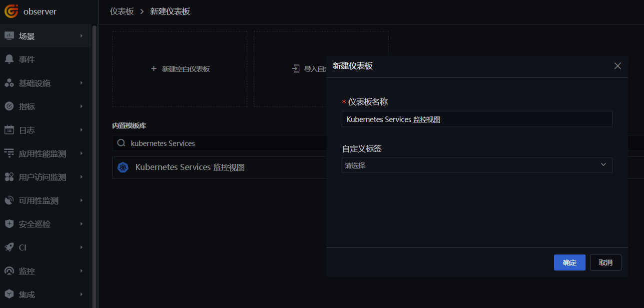The height and width of the screenshot is (308, 644).
Task: Open the 日志 calendar icon
Action: pos(9,130)
